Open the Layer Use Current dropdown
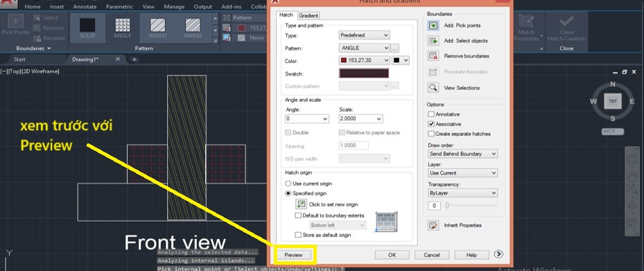The image size is (644, 271). pyautogui.click(x=462, y=173)
